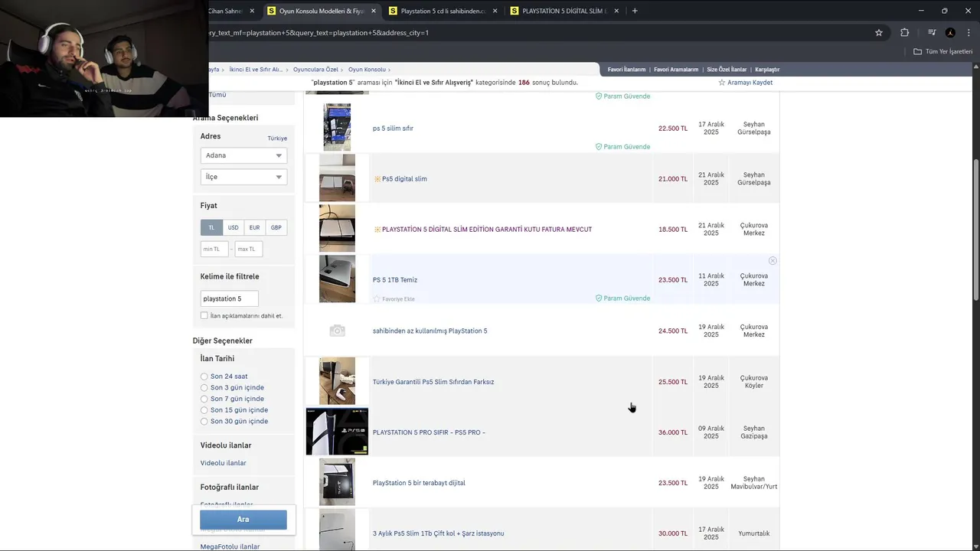Select Son 30 gün içinde radio button
Viewport: 980px width, 551px height.
click(204, 421)
